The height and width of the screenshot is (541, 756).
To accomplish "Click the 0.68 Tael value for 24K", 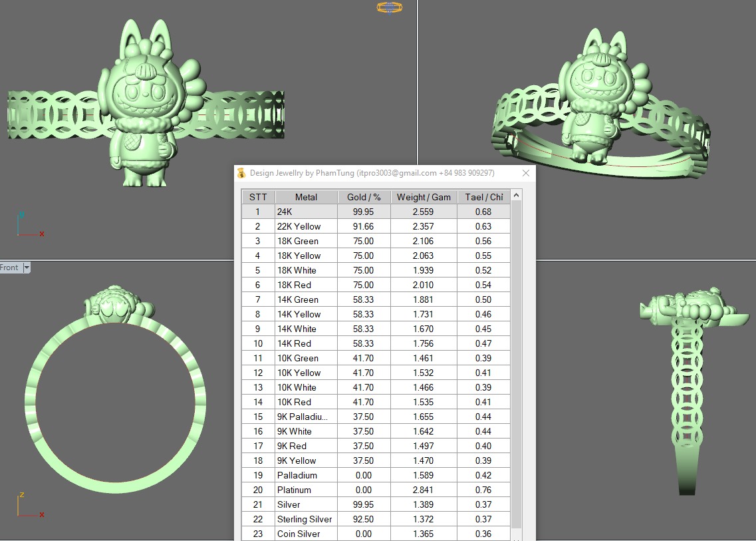I will [x=483, y=212].
